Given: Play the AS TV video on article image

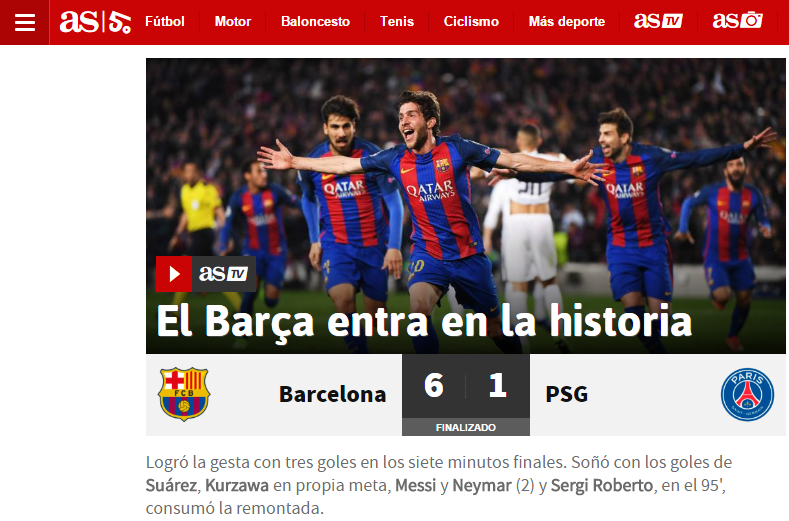Looking at the screenshot, I should (x=174, y=274).
